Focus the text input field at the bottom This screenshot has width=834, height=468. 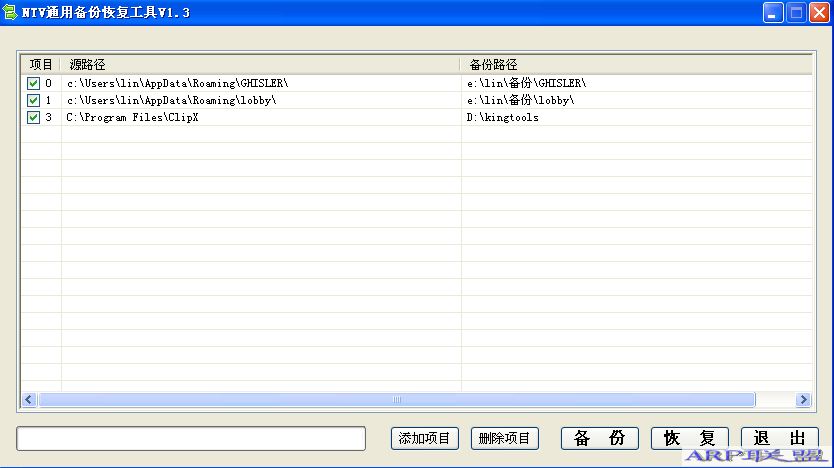tap(191, 438)
